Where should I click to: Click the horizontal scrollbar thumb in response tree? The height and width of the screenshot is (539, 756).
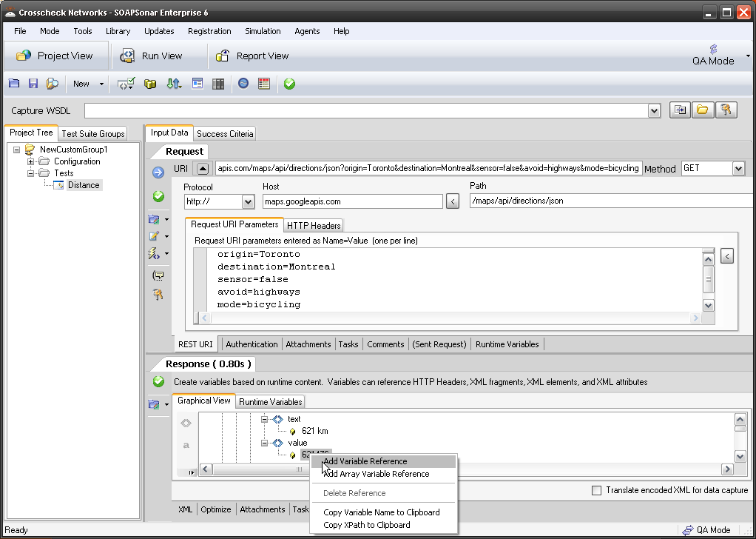tap(299, 469)
